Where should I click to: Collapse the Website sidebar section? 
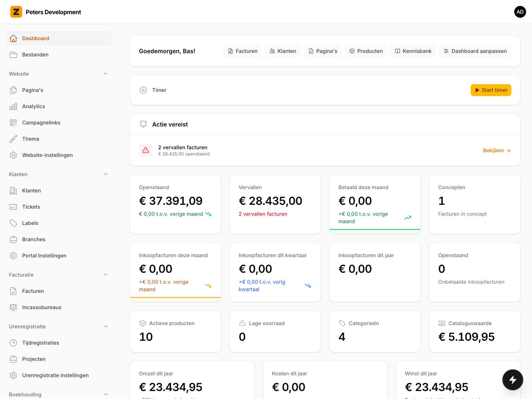(106, 74)
